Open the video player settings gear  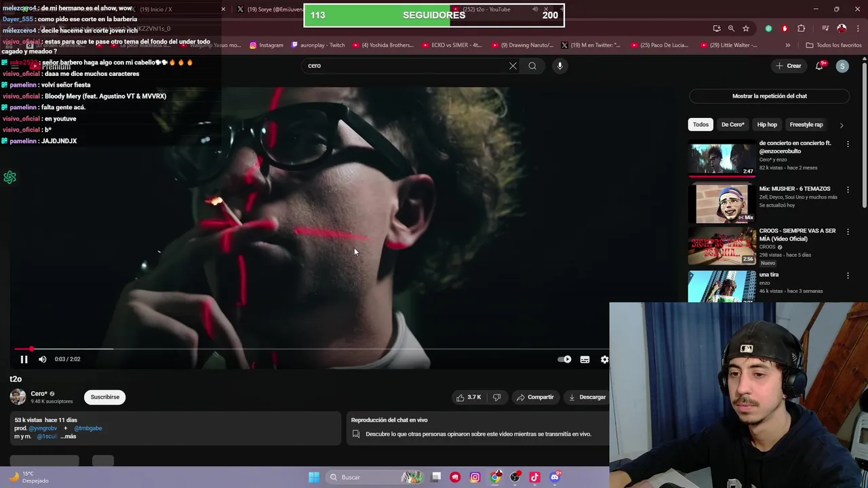pos(604,359)
